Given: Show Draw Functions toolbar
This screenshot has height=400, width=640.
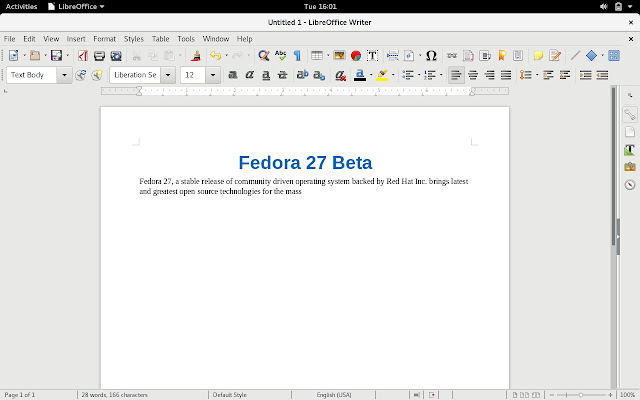Looking at the screenshot, I should pos(614,55).
